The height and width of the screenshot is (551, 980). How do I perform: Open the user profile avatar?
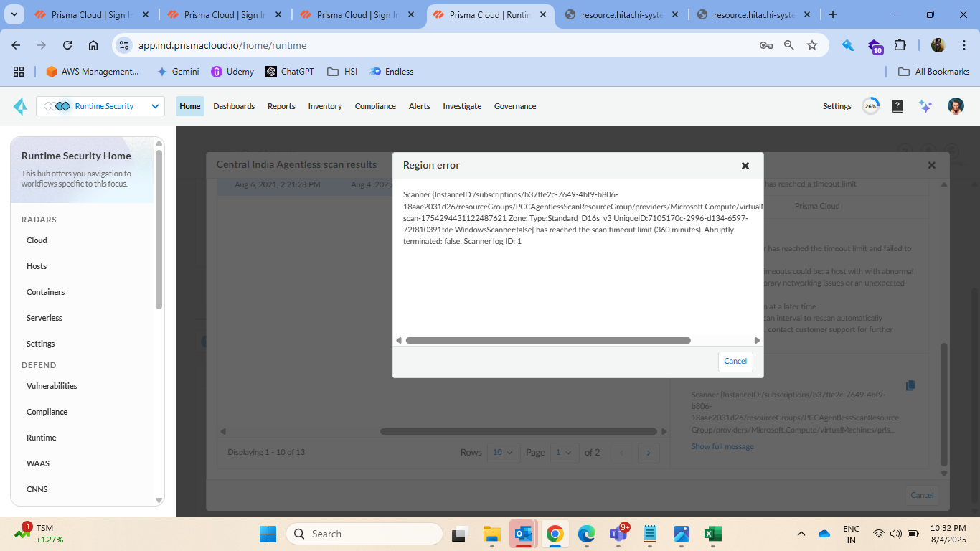coord(955,106)
